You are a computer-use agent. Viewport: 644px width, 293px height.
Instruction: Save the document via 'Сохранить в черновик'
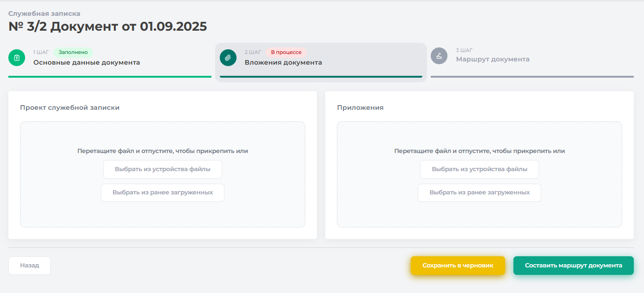458,266
